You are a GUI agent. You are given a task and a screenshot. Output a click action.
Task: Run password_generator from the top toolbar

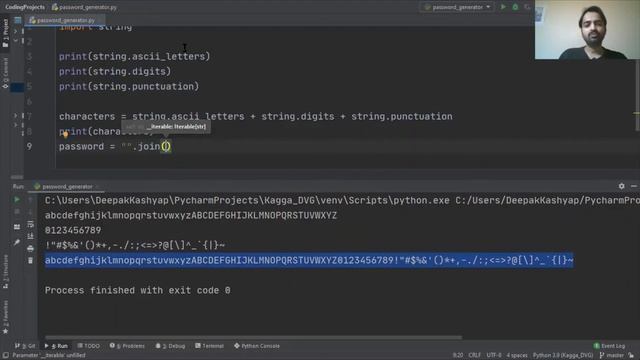click(x=503, y=7)
